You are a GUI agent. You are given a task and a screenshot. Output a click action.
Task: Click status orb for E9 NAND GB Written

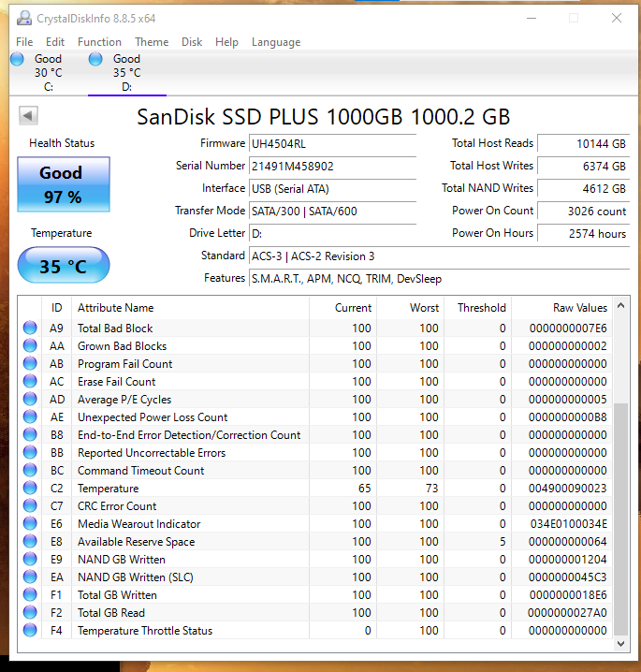[30, 559]
